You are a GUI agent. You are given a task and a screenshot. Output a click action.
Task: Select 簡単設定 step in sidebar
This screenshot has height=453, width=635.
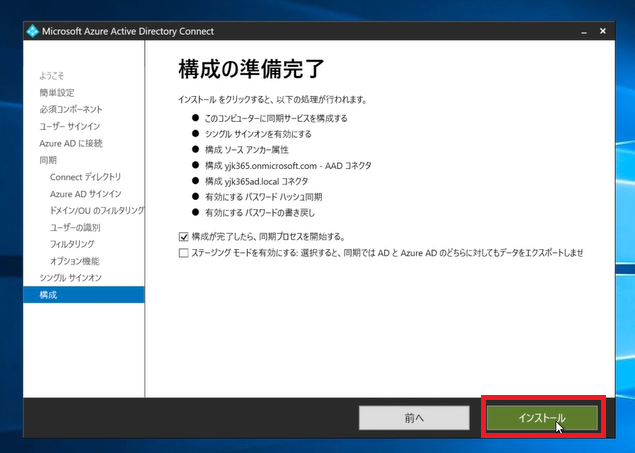(x=57, y=93)
